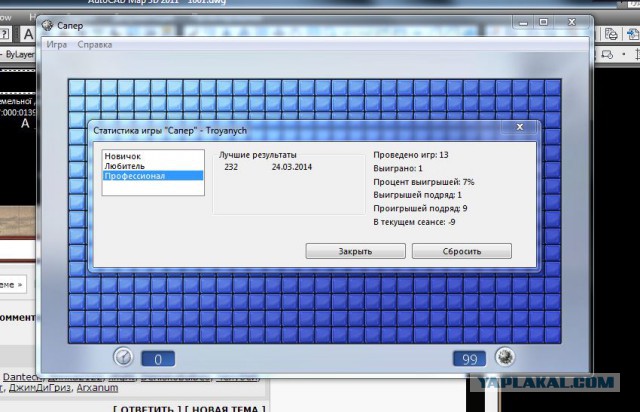Click the top-right AutoCAD toolbar icon with arrow
The height and width of the screenshot is (412, 640).
[x=633, y=34]
